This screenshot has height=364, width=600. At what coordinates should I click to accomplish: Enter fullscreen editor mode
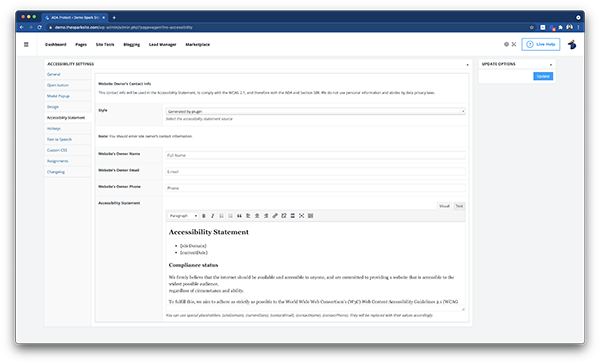[x=302, y=216]
